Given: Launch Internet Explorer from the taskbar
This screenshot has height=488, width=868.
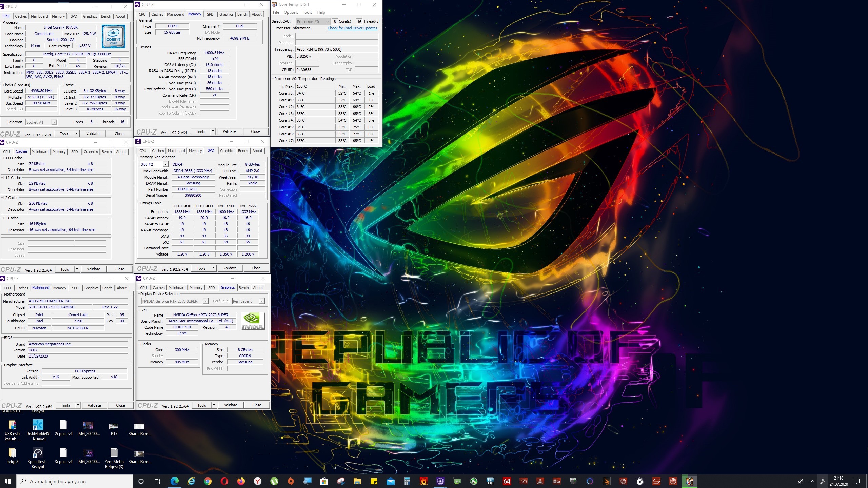Looking at the screenshot, I should (x=191, y=481).
